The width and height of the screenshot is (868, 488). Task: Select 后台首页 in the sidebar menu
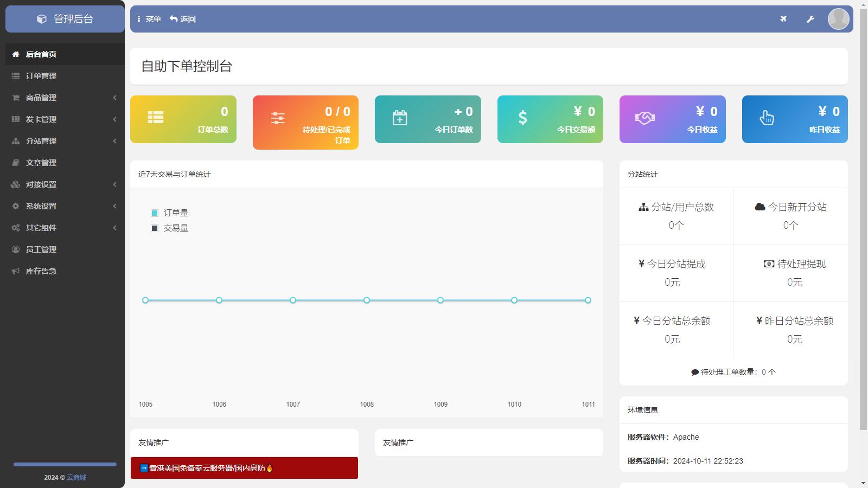pos(40,54)
